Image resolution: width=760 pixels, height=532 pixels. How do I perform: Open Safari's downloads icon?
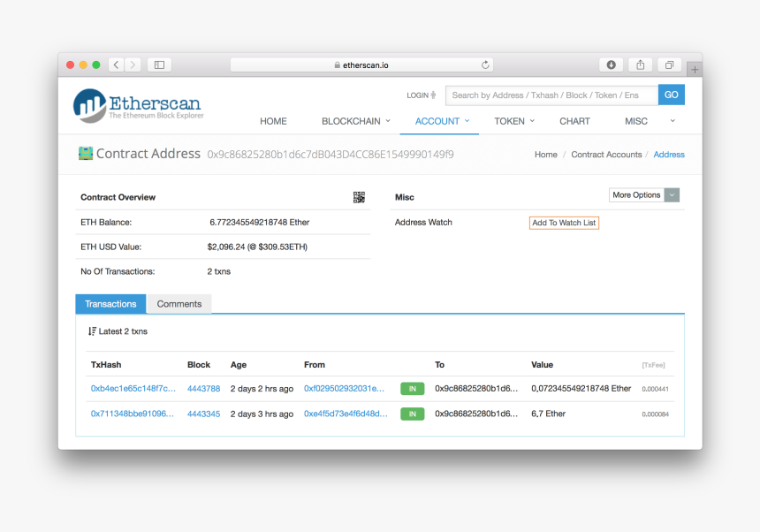611,65
